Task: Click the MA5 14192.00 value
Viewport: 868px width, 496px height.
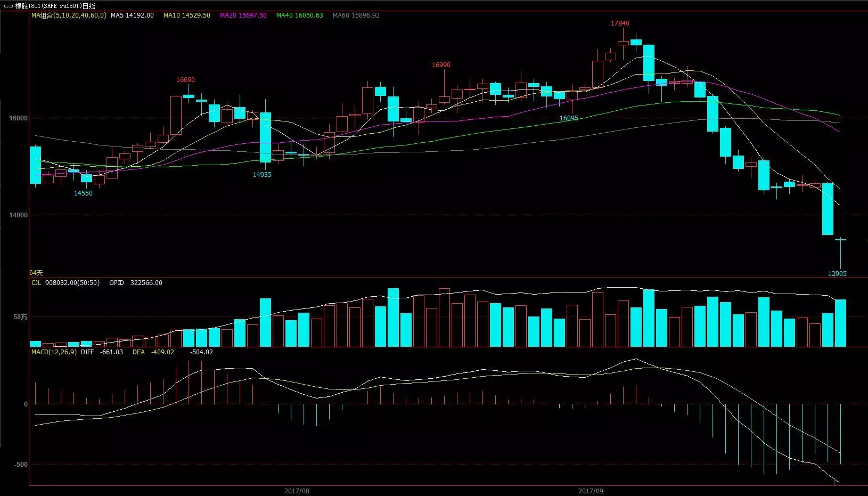Action: (x=132, y=15)
